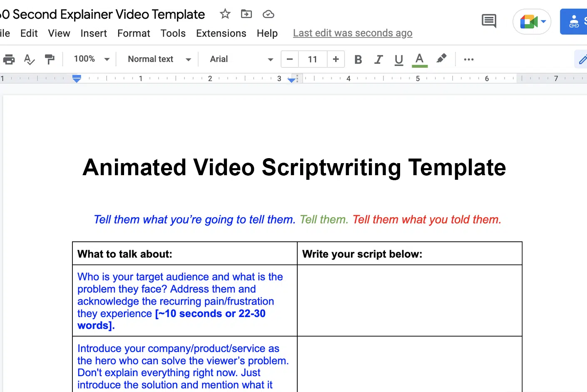Click the Print icon
The height and width of the screenshot is (392, 587).
click(x=9, y=59)
